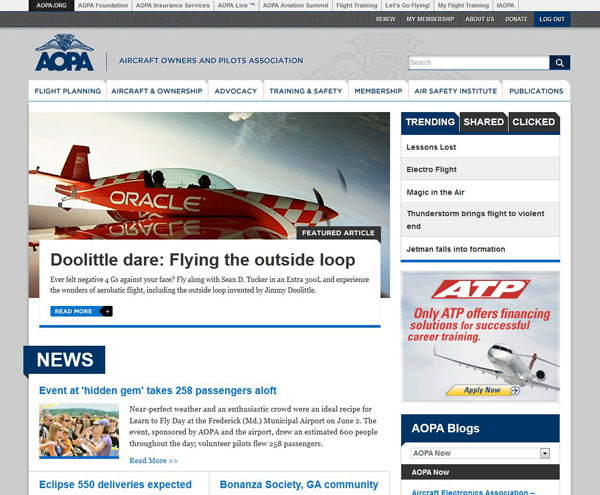
Task: Select the Trending tab
Action: (x=430, y=122)
